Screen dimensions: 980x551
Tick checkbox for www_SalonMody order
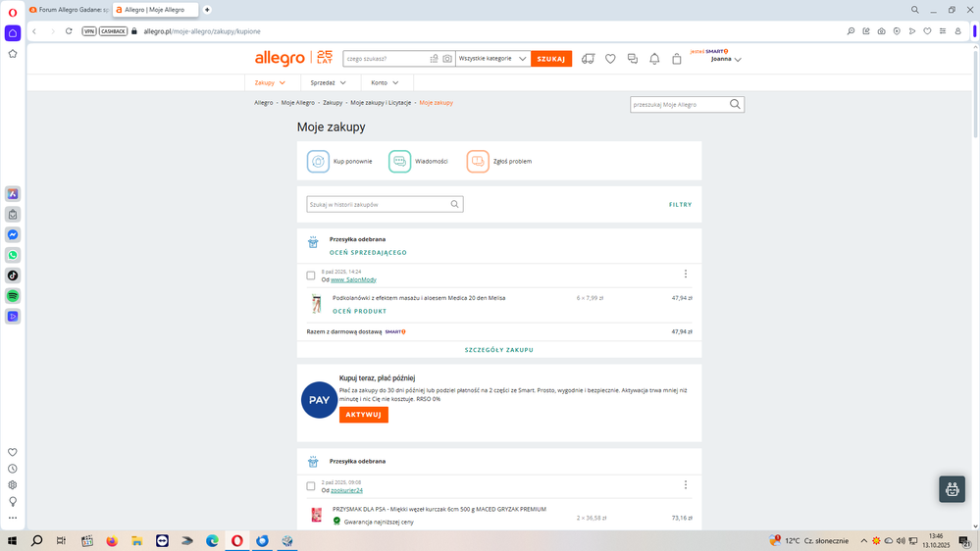pos(311,275)
